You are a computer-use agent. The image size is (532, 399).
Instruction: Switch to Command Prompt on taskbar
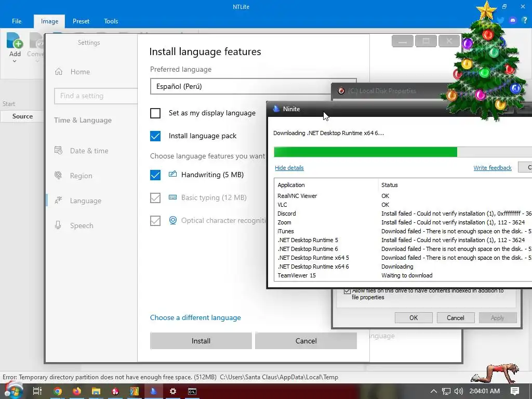tap(192, 391)
